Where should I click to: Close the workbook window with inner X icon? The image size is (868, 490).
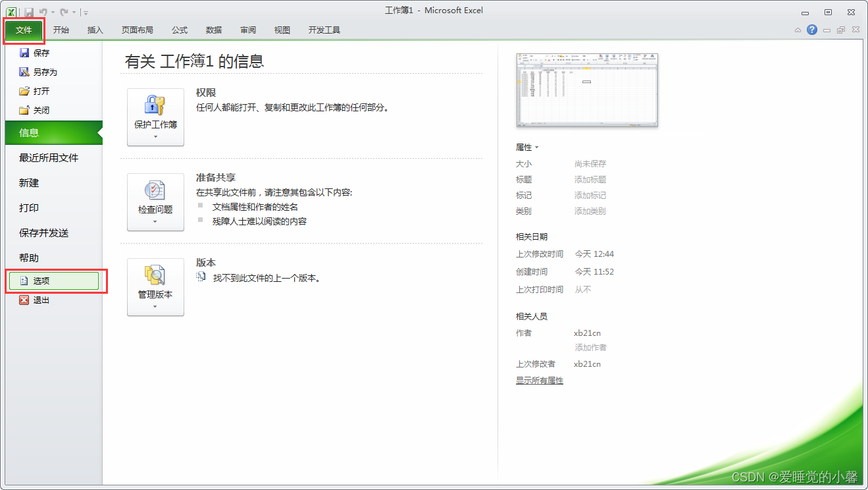pyautogui.click(x=855, y=30)
